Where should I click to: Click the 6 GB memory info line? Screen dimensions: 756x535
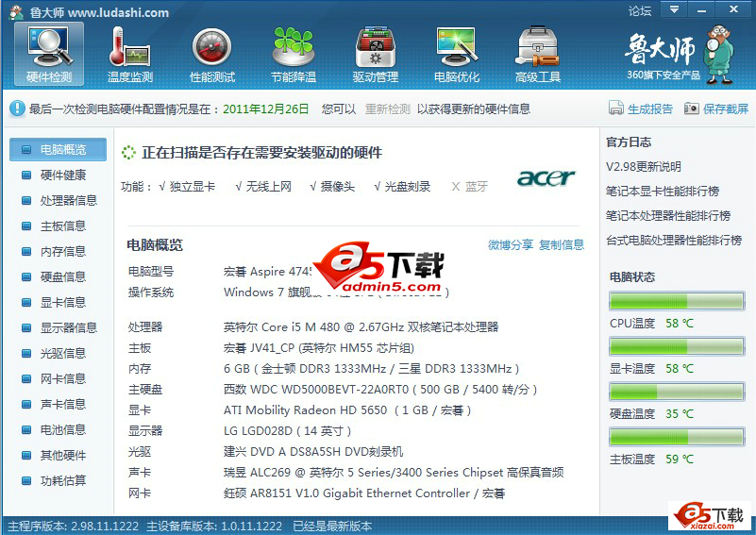(x=371, y=369)
